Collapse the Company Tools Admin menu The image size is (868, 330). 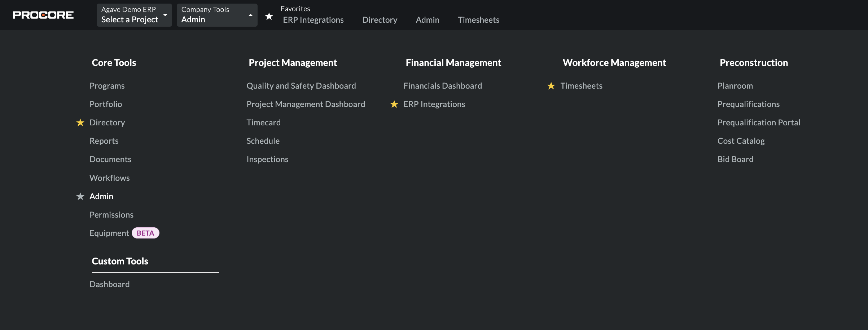217,15
